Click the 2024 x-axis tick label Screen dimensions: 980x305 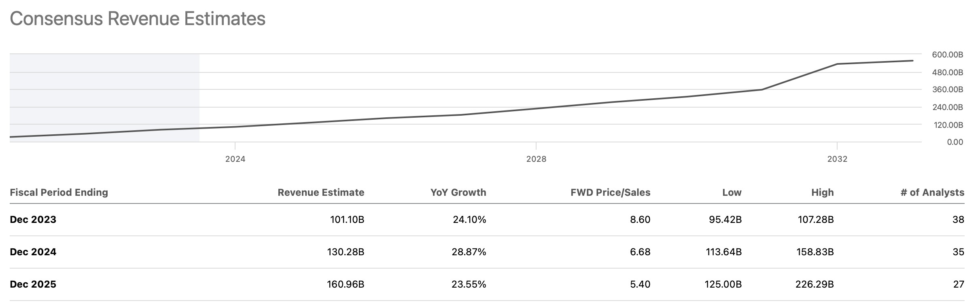click(x=235, y=159)
